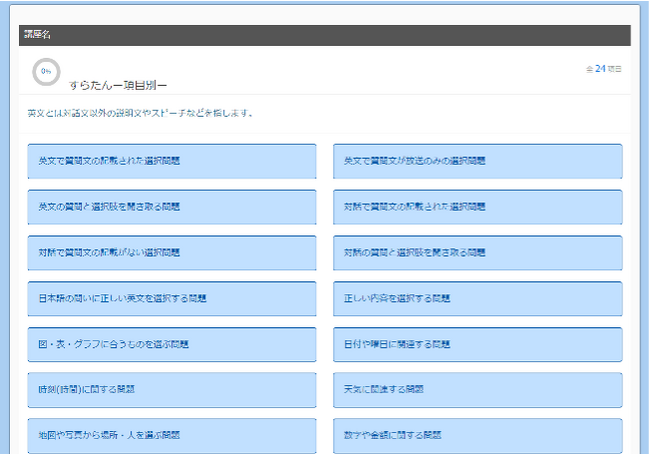Start 時刻(時間)に関する問題

[172, 389]
